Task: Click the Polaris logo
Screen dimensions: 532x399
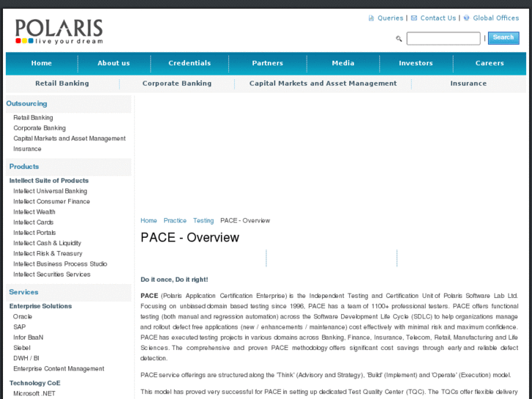Action: (x=59, y=31)
